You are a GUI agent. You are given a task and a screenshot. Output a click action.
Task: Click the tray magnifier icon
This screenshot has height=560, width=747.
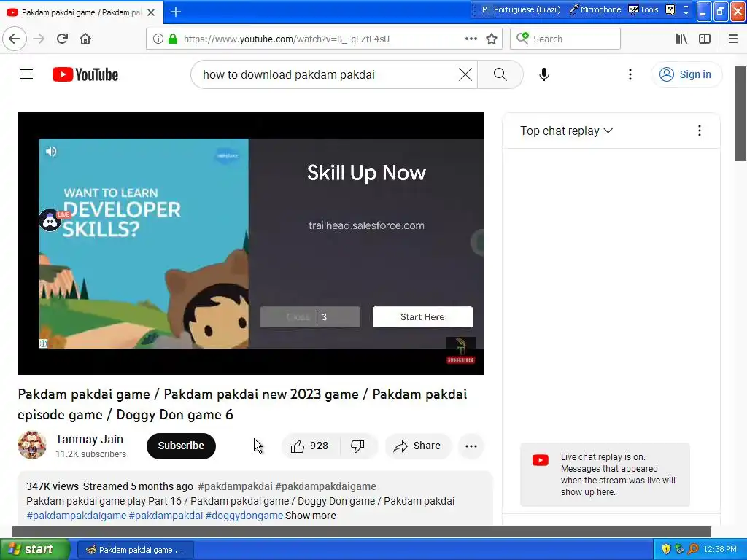click(x=693, y=549)
